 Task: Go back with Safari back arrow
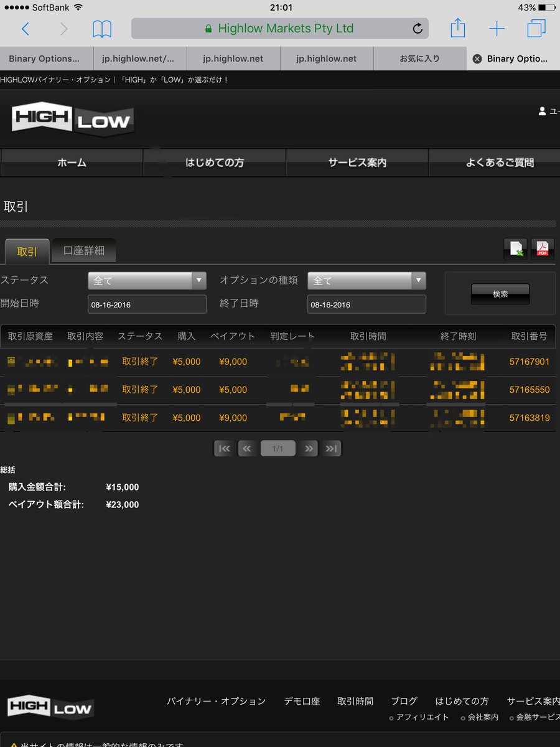(x=26, y=28)
